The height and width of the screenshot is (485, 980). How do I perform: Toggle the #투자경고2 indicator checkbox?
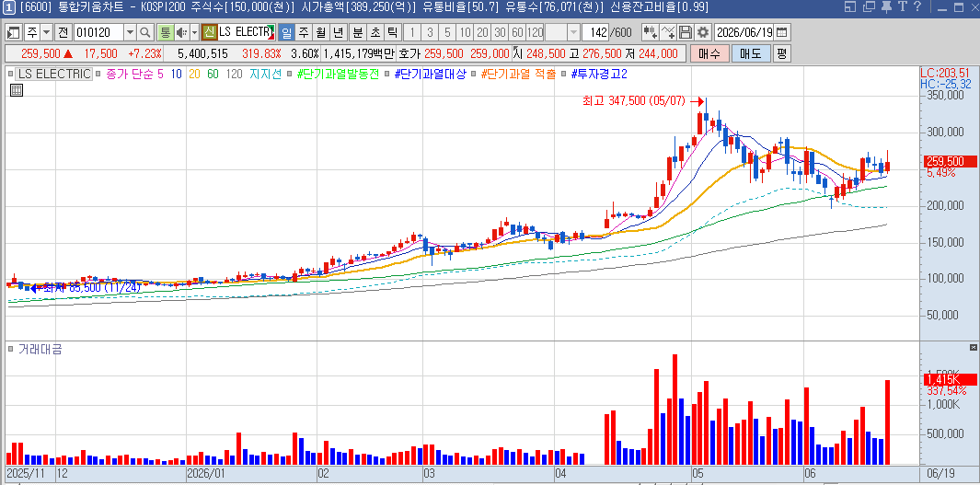coord(564,74)
